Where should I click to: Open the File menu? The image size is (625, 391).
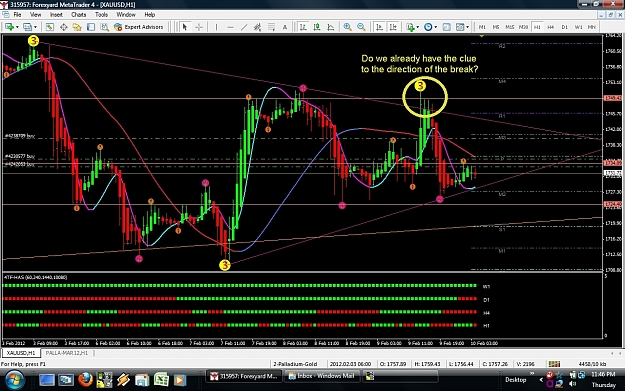(x=17, y=15)
